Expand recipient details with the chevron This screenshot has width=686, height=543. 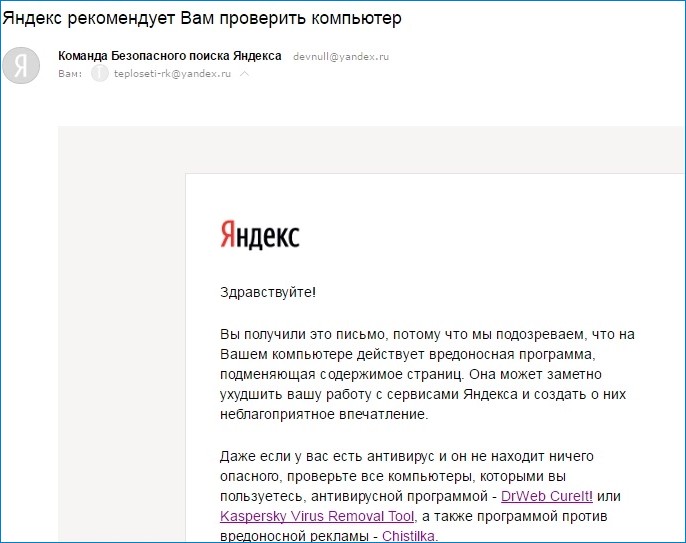[x=245, y=74]
